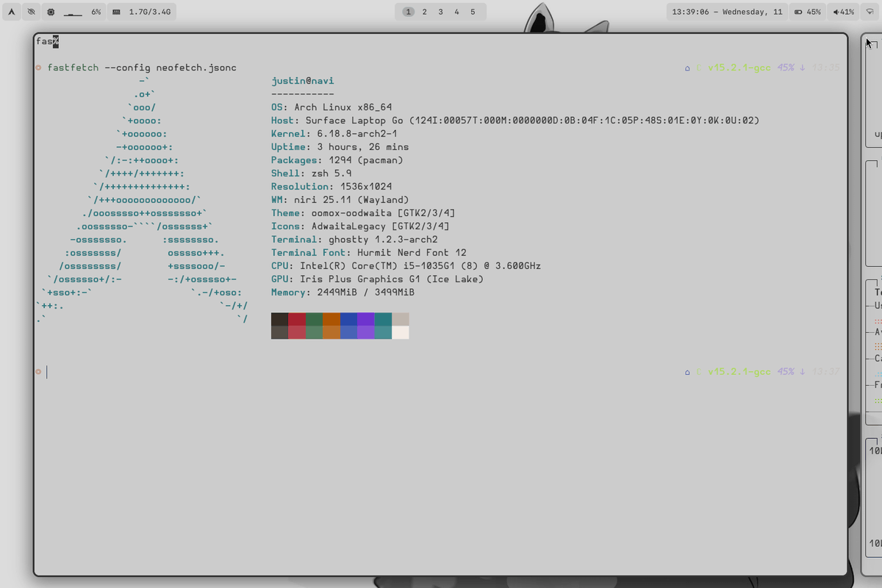
Task: Click the dark blue swatch in the top palette row
Action: 348,320
